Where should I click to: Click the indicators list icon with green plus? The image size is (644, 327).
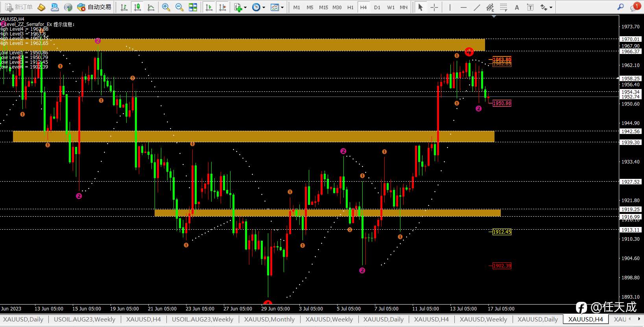pyautogui.click(x=238, y=7)
